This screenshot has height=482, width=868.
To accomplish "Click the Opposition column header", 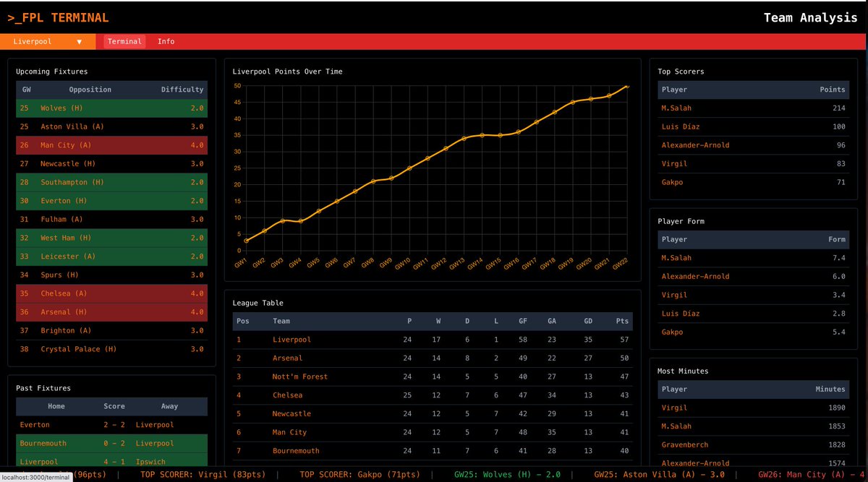I will (x=90, y=90).
